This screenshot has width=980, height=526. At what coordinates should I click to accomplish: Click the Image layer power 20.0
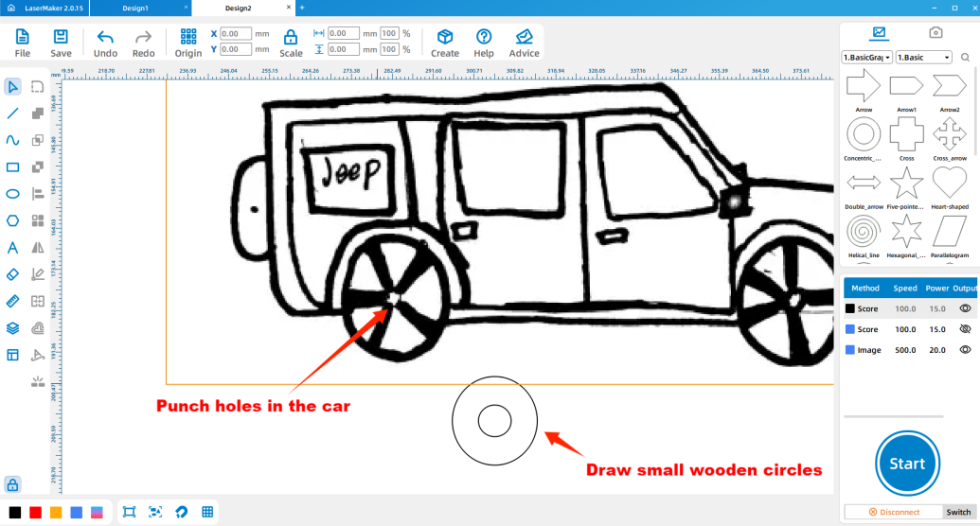[x=936, y=350]
